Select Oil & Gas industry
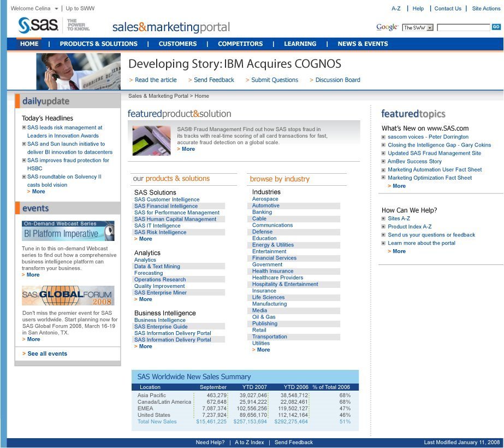This screenshot has height=448, width=504. click(x=264, y=317)
